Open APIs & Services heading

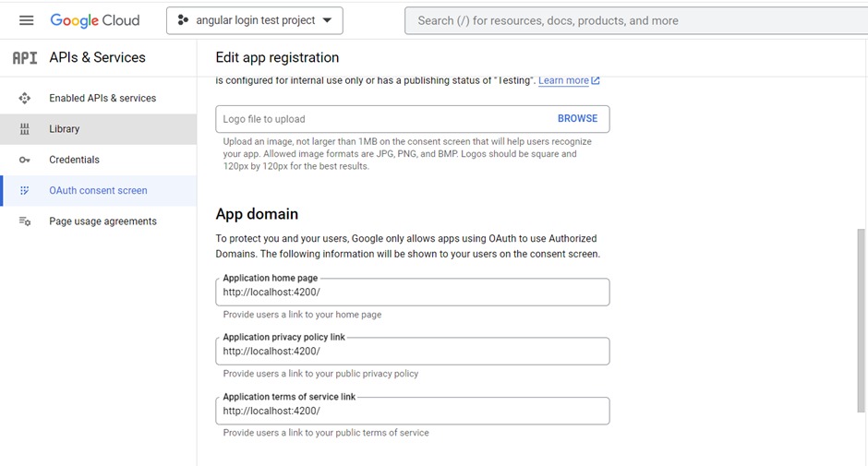[x=98, y=57]
